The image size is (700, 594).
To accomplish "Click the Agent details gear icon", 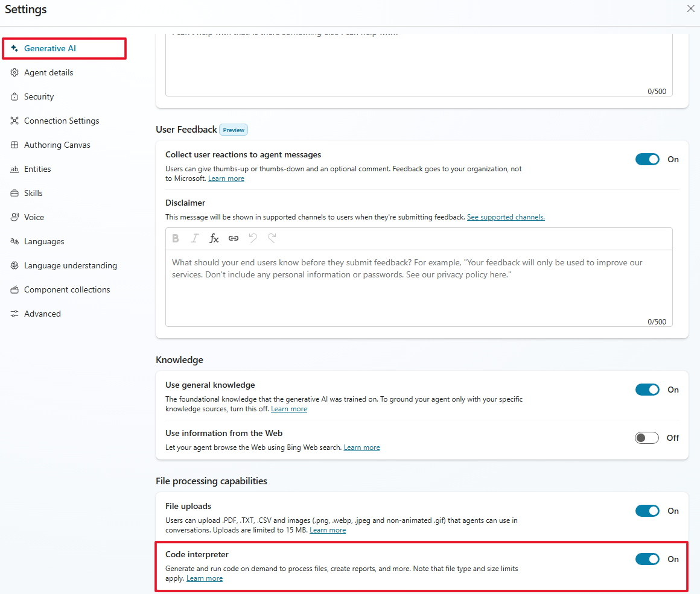I will pyautogui.click(x=14, y=72).
